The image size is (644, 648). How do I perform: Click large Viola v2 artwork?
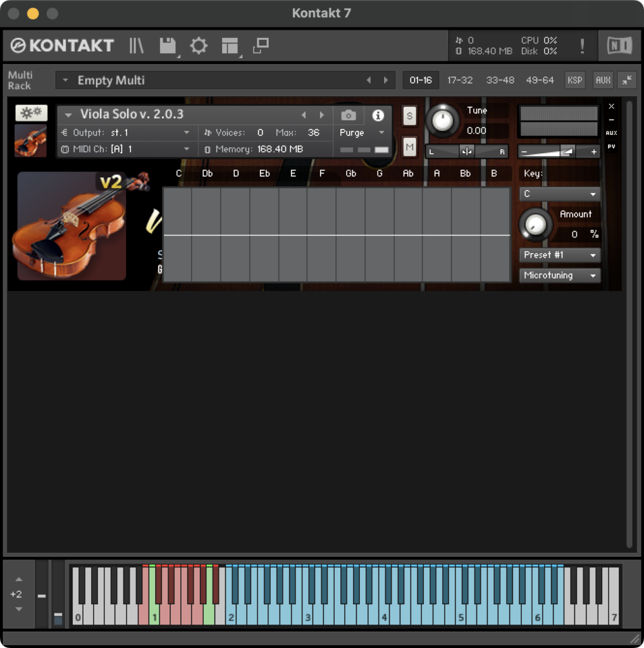pos(71,226)
